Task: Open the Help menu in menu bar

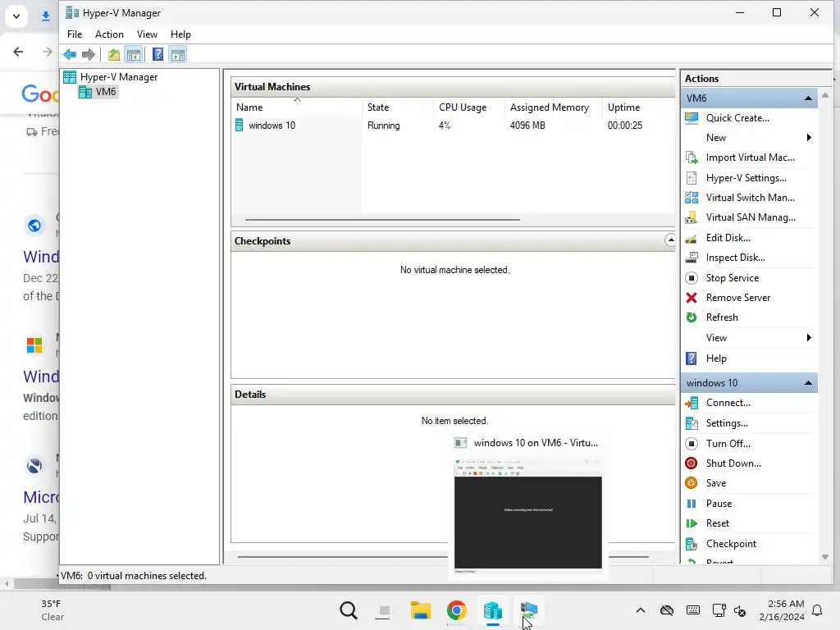Action: click(180, 34)
